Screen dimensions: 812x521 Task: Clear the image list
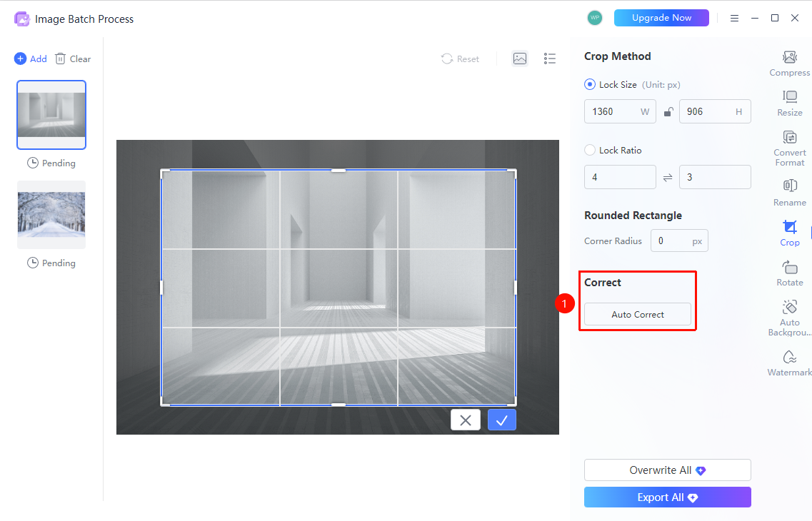(x=73, y=59)
